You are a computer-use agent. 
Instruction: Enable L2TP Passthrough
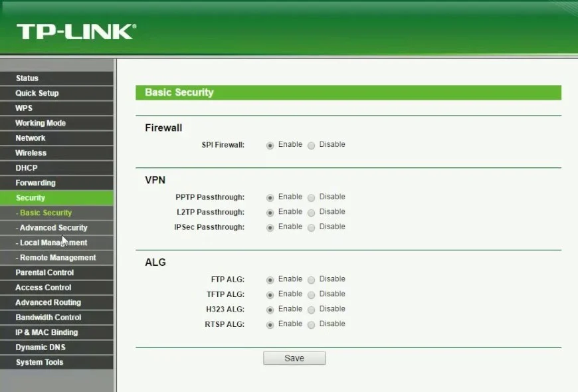pyautogui.click(x=270, y=213)
